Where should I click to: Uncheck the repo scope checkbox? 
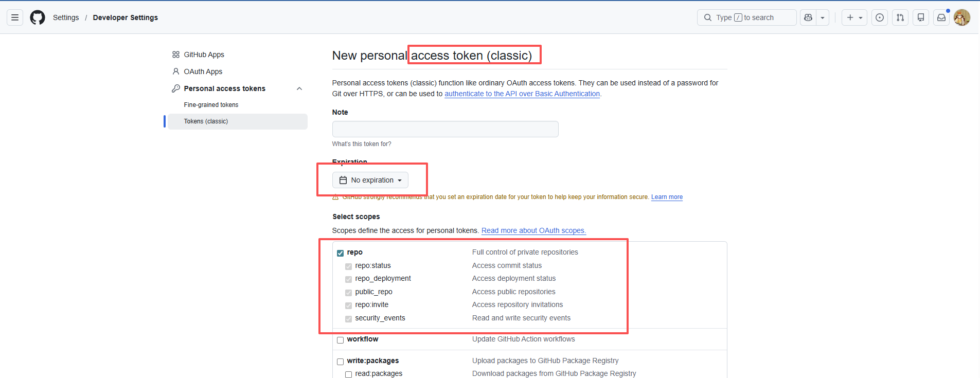click(x=340, y=253)
